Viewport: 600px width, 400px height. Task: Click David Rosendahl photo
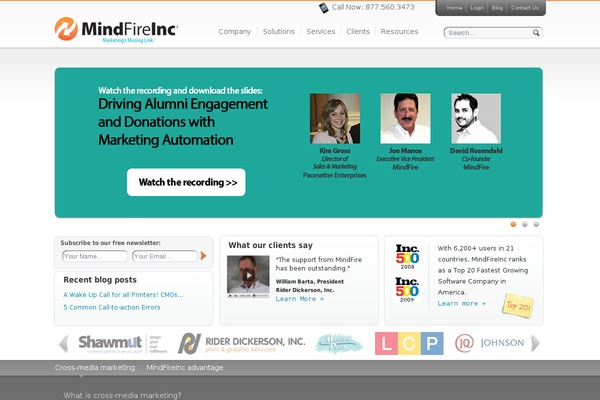476,119
